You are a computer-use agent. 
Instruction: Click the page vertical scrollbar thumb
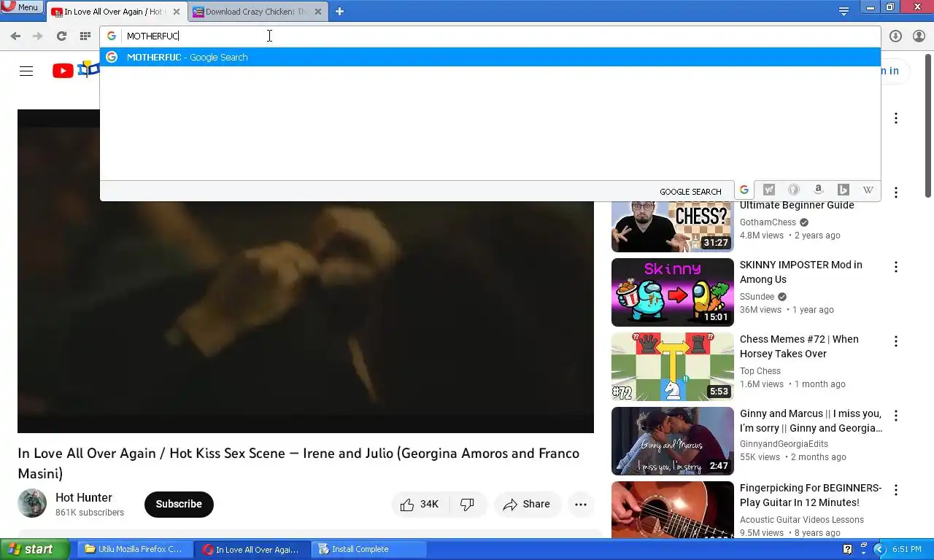928,124
